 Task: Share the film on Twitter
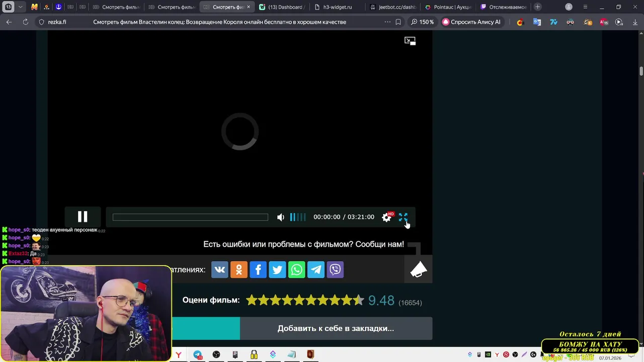tap(277, 269)
